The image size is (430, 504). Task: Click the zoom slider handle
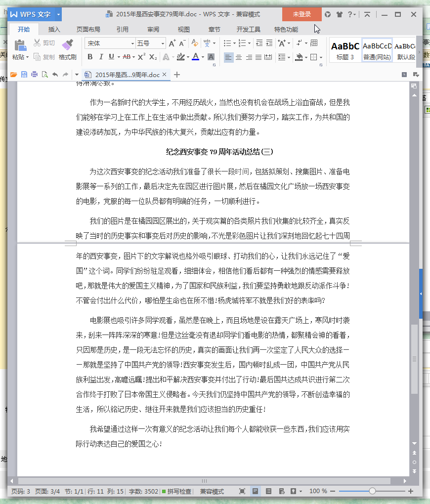pyautogui.click(x=373, y=491)
